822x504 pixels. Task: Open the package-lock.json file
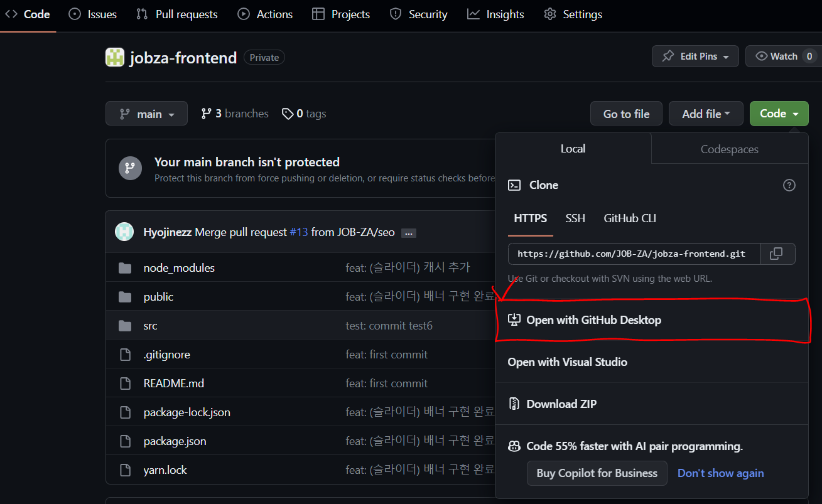[187, 412]
